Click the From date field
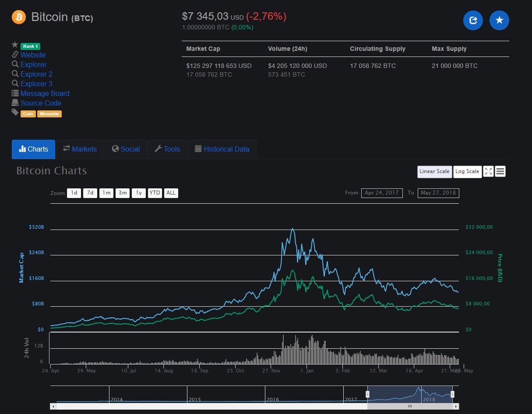 click(382, 193)
